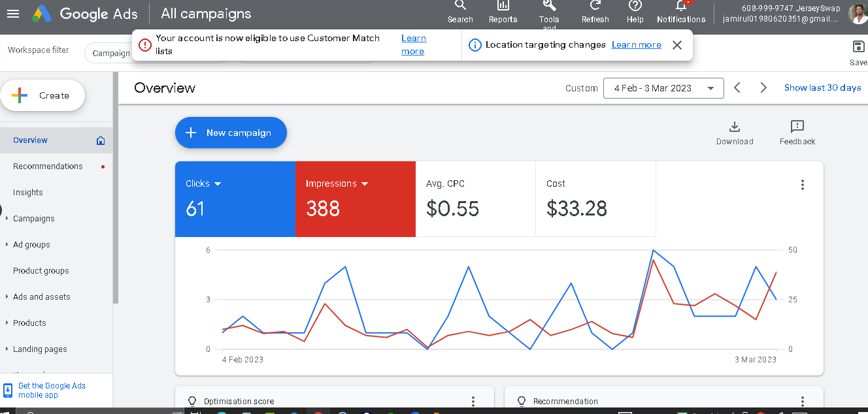Send Feedback using the feedback icon

click(x=797, y=128)
